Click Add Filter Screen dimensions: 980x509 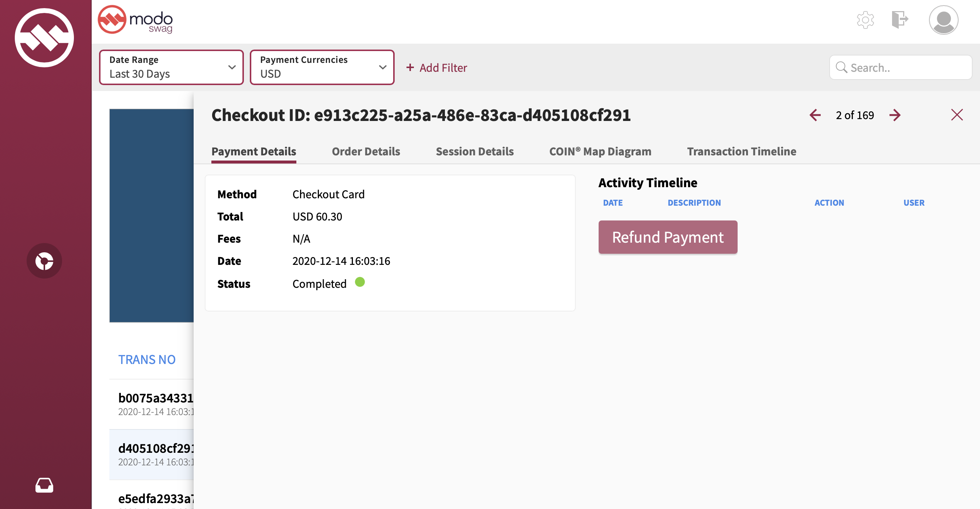436,68
